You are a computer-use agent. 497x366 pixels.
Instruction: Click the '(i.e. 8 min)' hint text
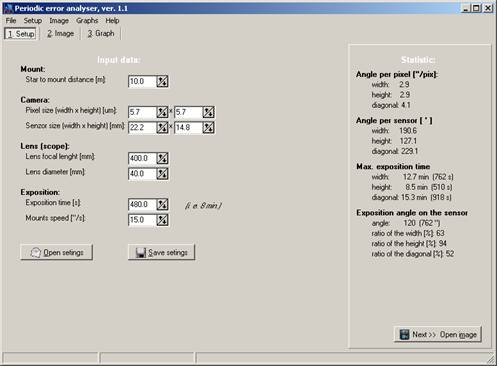coord(203,206)
